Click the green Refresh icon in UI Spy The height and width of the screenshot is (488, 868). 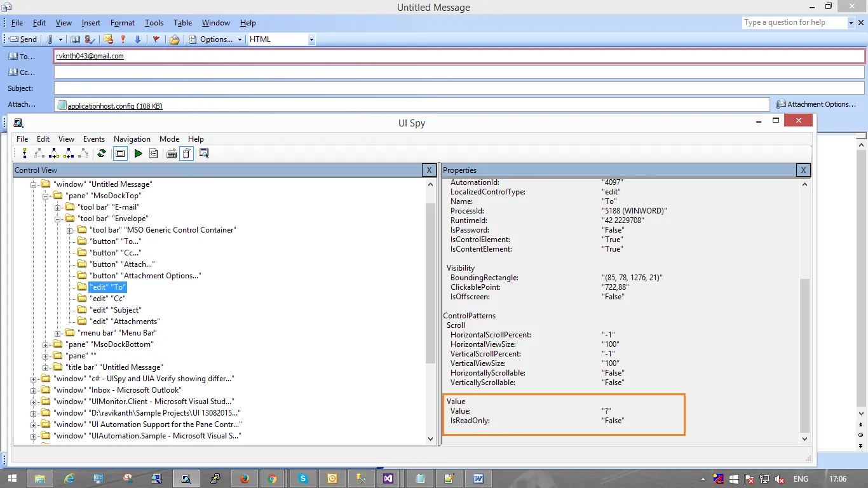pos(101,153)
